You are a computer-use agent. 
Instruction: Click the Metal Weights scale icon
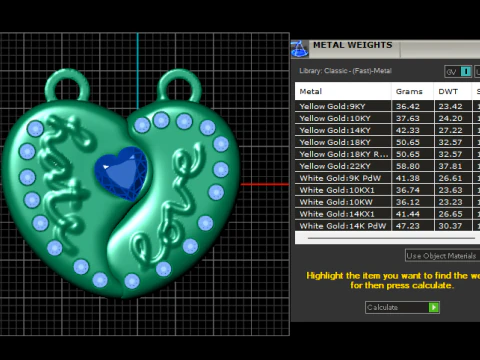[299, 49]
